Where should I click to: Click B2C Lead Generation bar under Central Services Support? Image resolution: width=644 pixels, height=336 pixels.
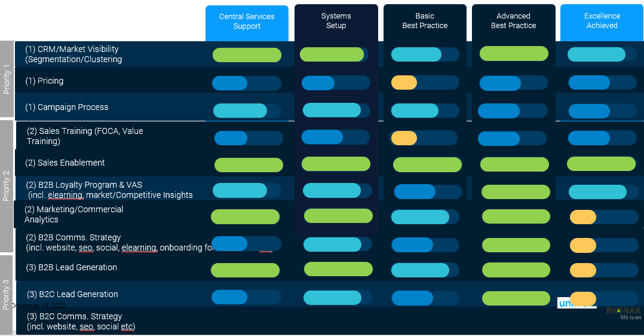point(229,297)
